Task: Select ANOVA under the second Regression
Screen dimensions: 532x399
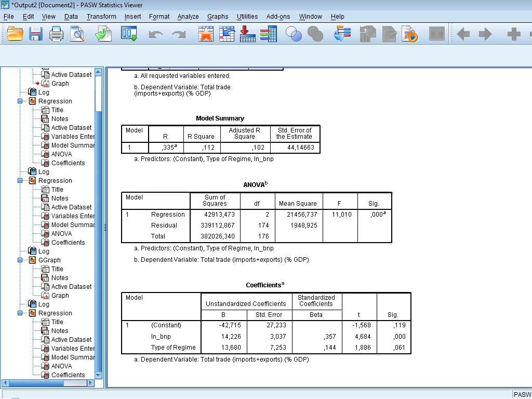Action: [x=61, y=234]
